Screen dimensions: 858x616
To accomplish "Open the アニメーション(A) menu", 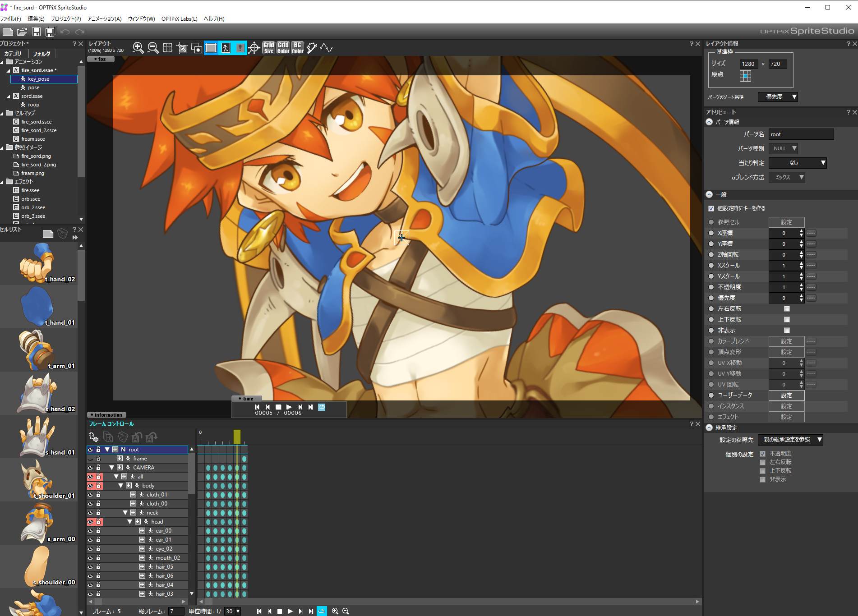I will (105, 19).
